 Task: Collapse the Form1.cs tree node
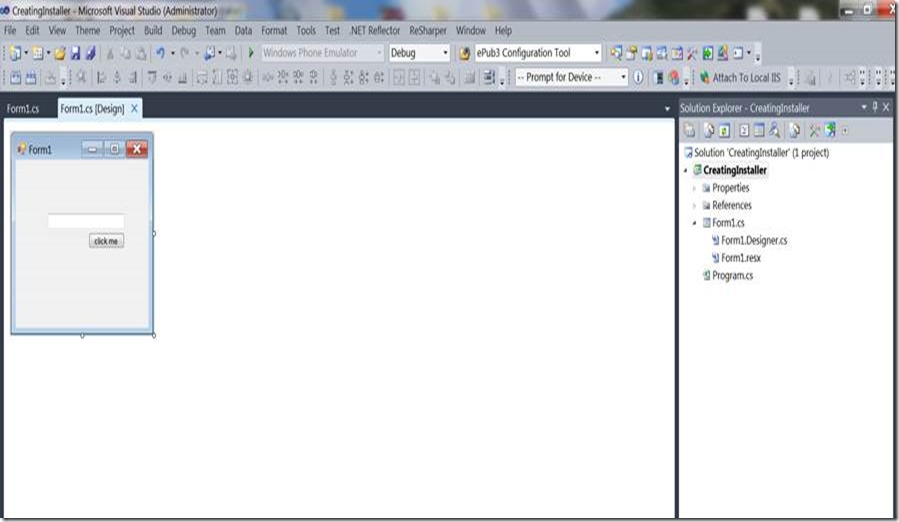(694, 223)
